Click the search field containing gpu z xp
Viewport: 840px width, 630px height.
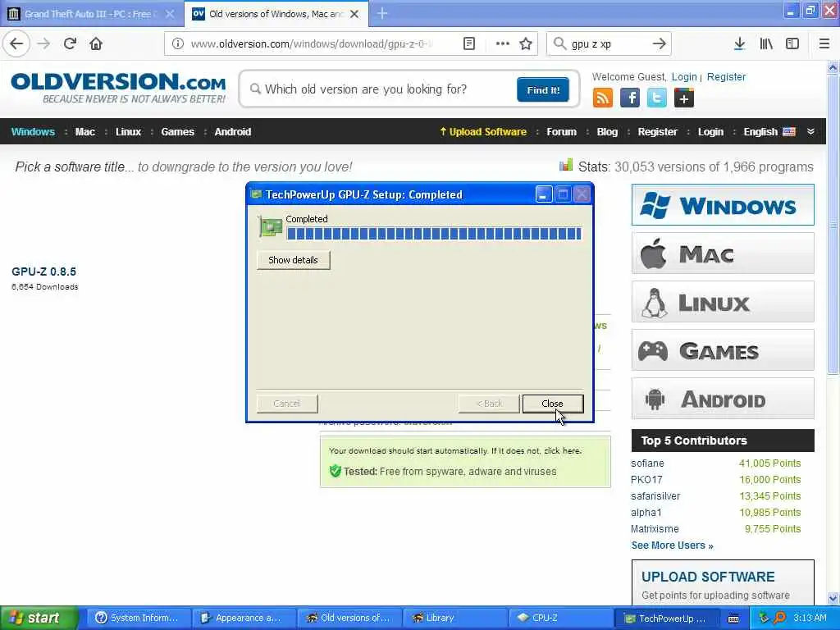[x=608, y=44]
